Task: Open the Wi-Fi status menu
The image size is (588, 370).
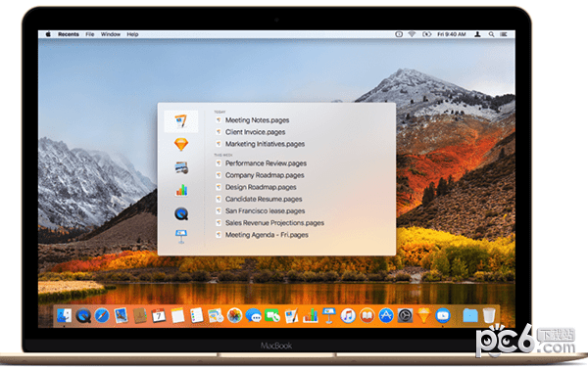Action: tap(413, 34)
